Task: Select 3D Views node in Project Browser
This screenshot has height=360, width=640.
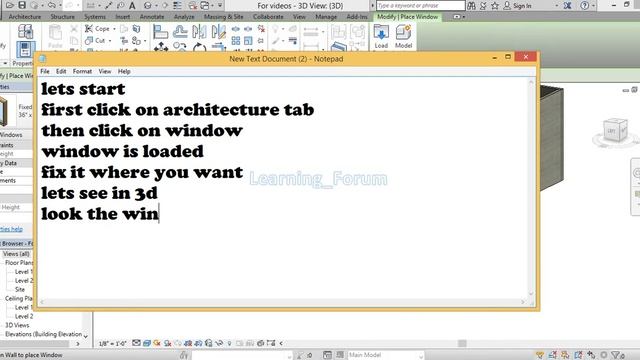Action: click(17, 325)
